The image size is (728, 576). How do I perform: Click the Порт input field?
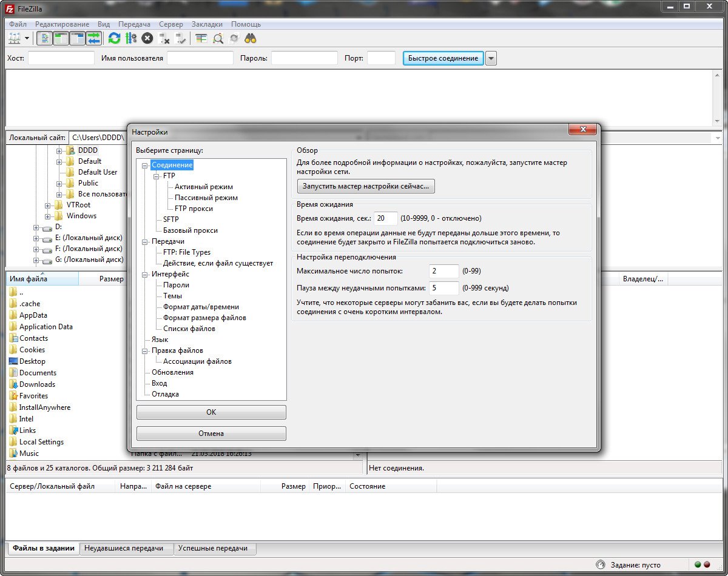coord(382,58)
